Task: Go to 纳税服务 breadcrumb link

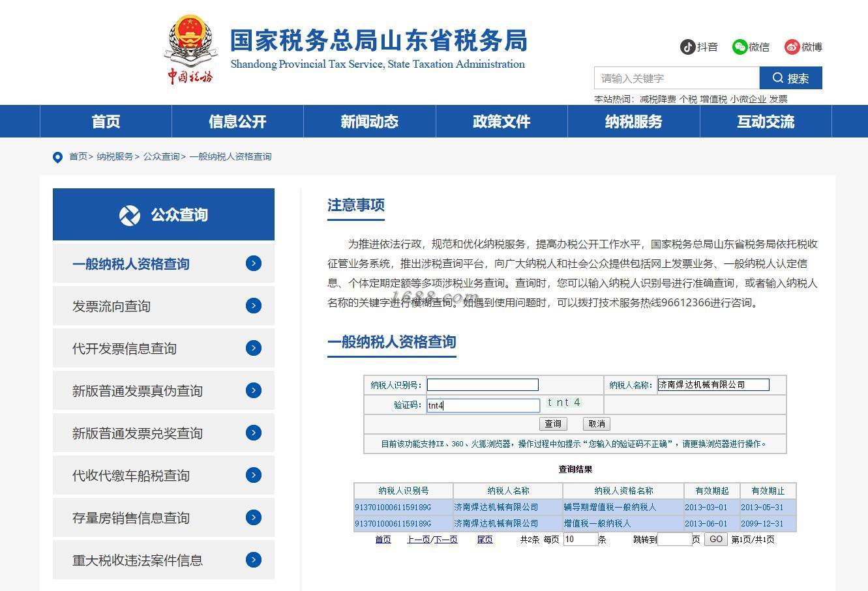Action: [115, 157]
